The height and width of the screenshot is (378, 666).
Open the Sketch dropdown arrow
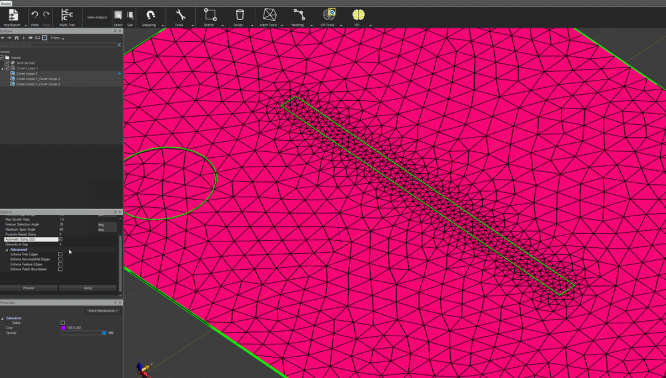(222, 25)
